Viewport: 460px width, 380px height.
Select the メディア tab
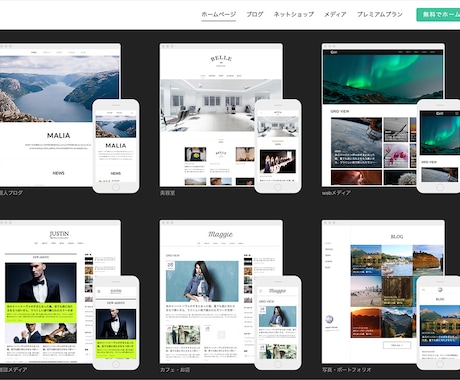click(x=335, y=14)
